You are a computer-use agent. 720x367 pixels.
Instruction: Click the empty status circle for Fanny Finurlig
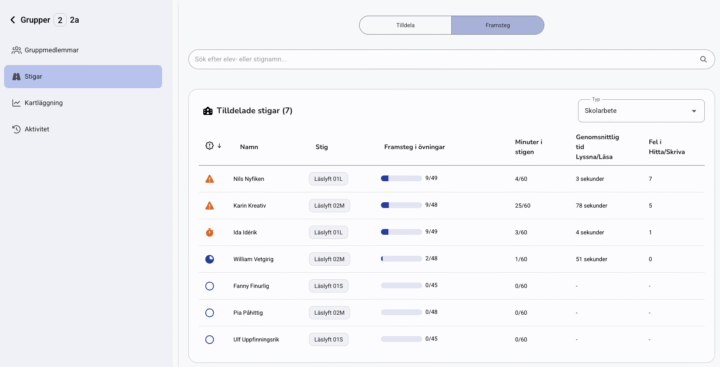209,286
